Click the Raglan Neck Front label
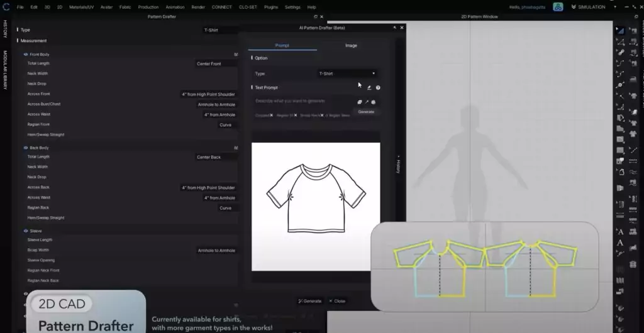 [x=43, y=271]
